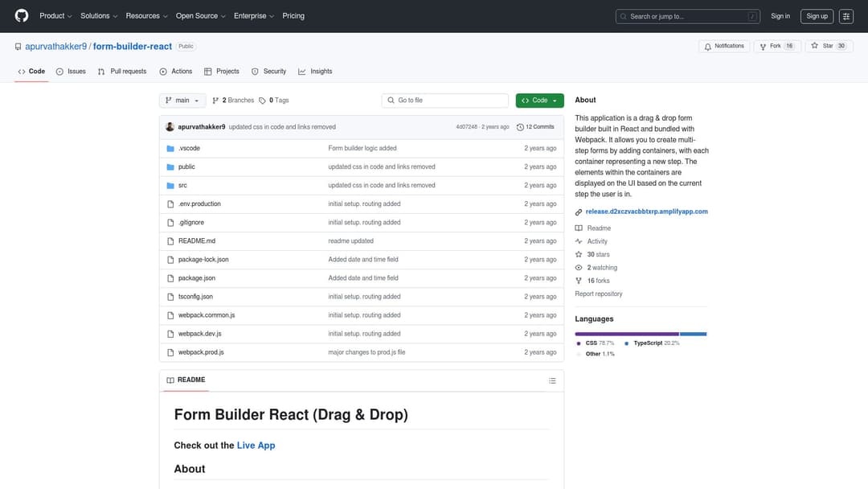Switch to the Projects tab
Image resolution: width=868 pixels, height=489 pixels.
[222, 72]
